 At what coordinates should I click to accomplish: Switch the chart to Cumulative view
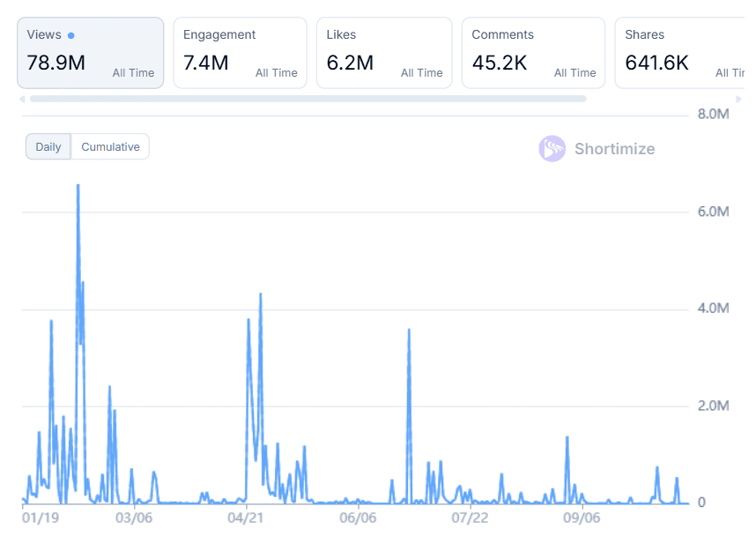[x=110, y=147]
